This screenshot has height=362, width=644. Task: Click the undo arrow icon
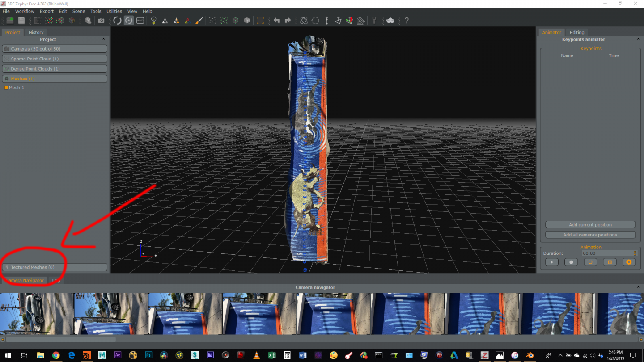click(x=276, y=21)
